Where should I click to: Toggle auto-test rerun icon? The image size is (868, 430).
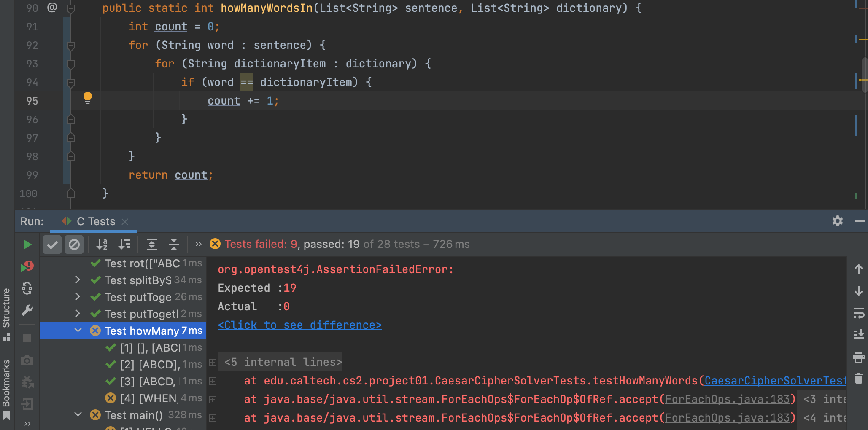pyautogui.click(x=27, y=288)
